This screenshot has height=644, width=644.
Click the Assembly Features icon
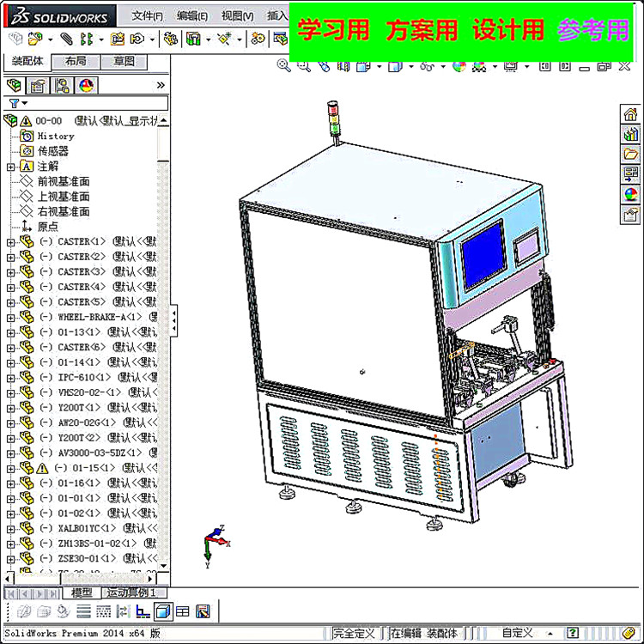[x=193, y=39]
